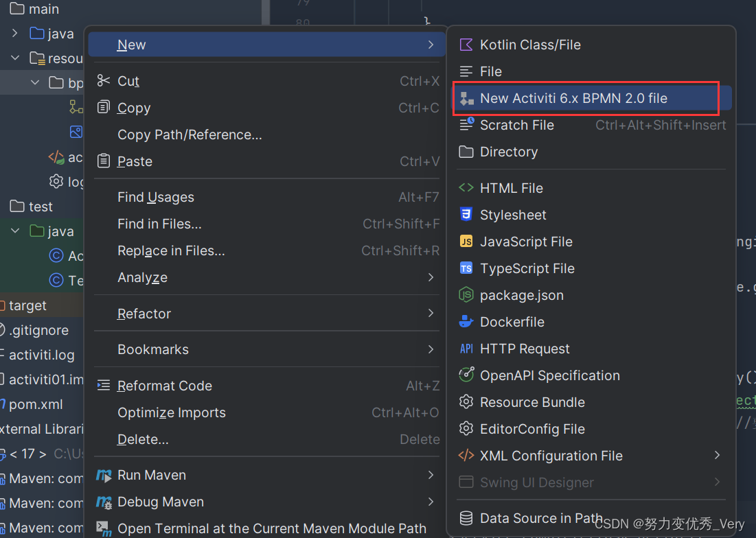756x538 pixels.
Task: Click the JavaScript File JS icon
Action: [466, 242]
